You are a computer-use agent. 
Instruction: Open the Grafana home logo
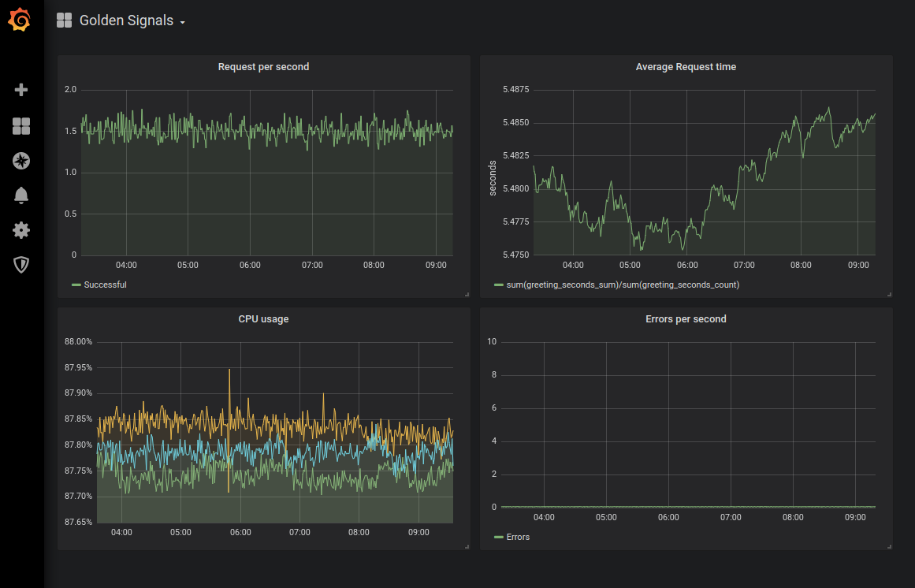coord(19,20)
